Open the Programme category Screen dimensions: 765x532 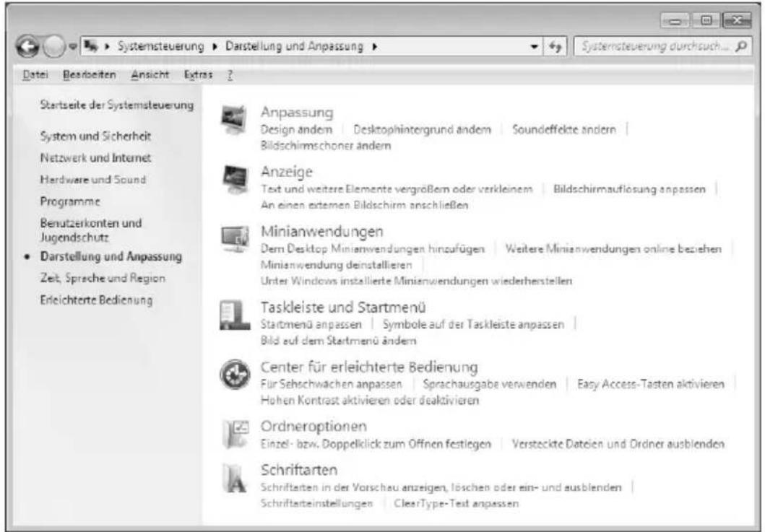click(70, 201)
